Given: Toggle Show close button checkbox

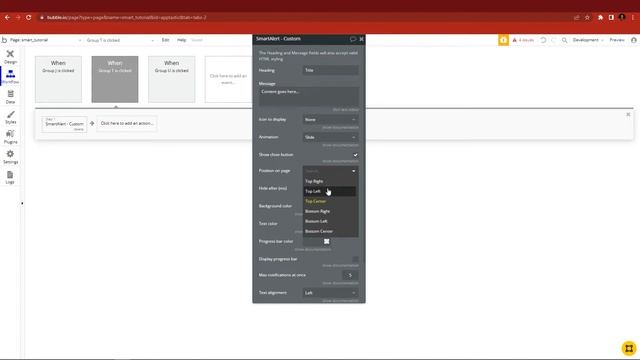Looking at the screenshot, I should coord(355,155).
